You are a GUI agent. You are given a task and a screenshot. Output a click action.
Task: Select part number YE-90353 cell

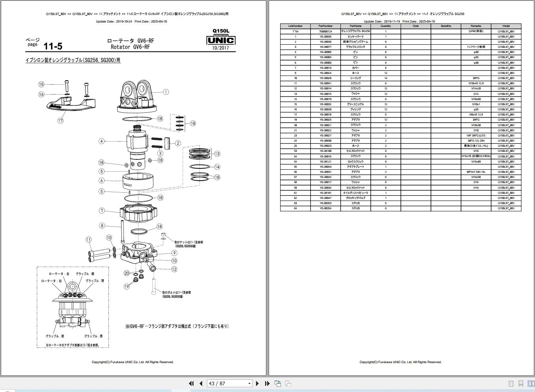click(325, 203)
